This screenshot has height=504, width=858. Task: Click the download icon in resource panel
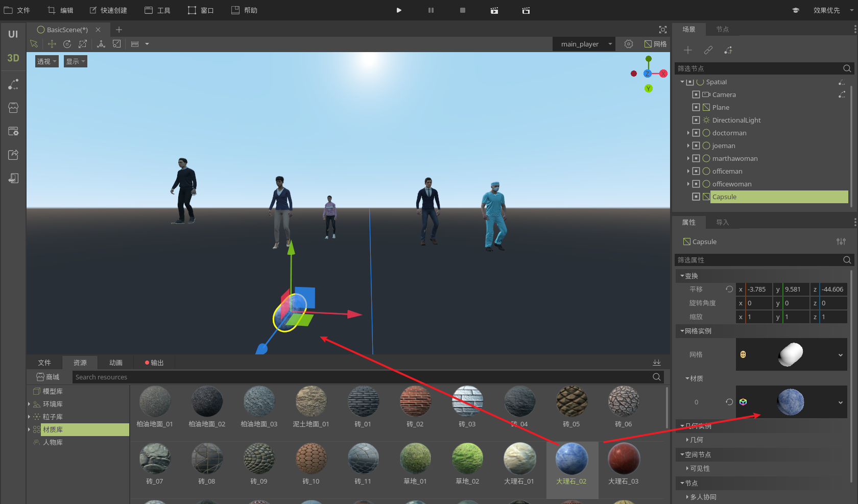pyautogui.click(x=657, y=363)
